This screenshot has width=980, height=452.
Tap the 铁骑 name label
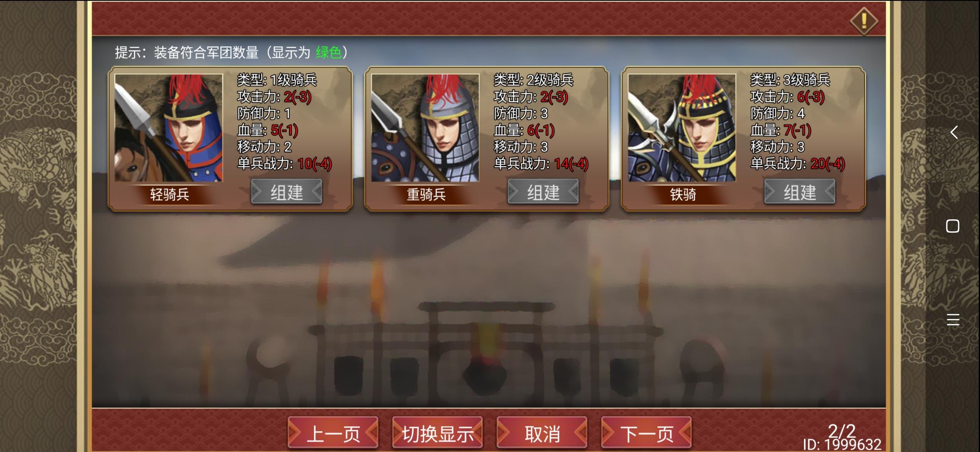[683, 195]
